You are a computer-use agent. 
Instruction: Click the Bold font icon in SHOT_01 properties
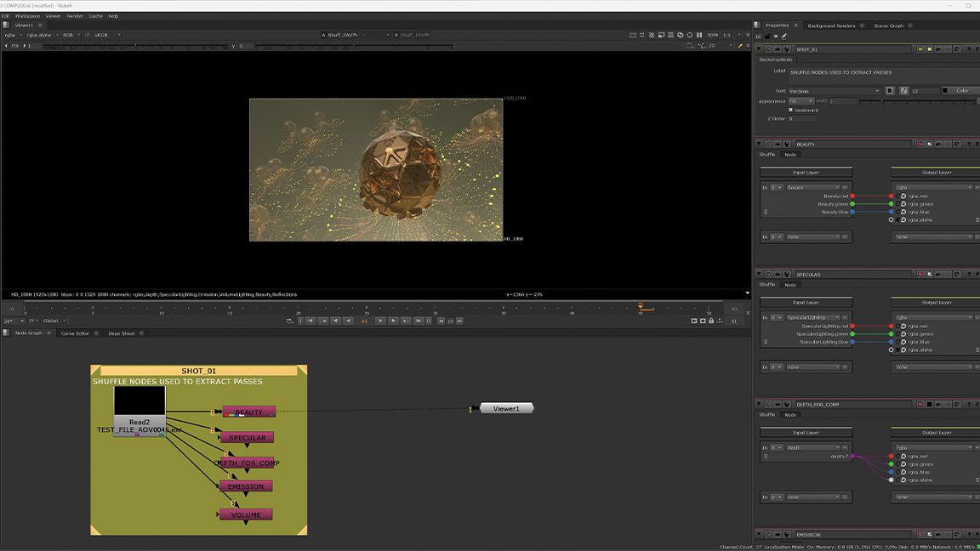tap(890, 90)
